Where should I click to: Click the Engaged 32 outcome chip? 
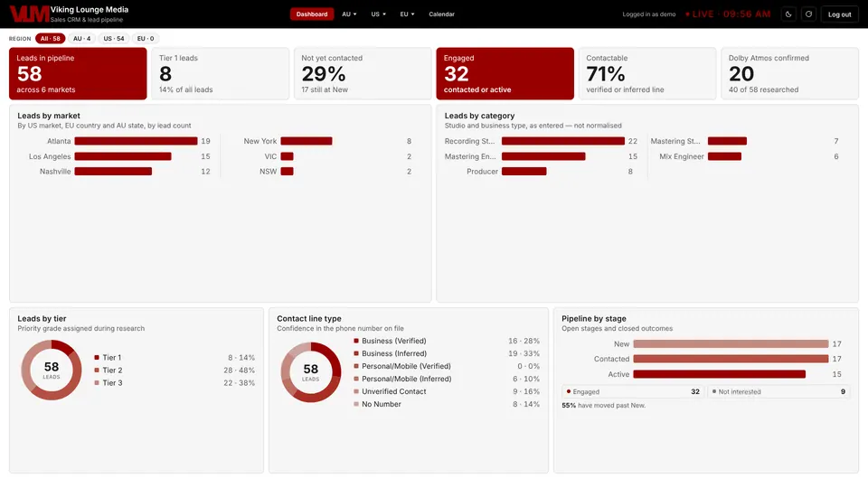pyautogui.click(x=633, y=391)
